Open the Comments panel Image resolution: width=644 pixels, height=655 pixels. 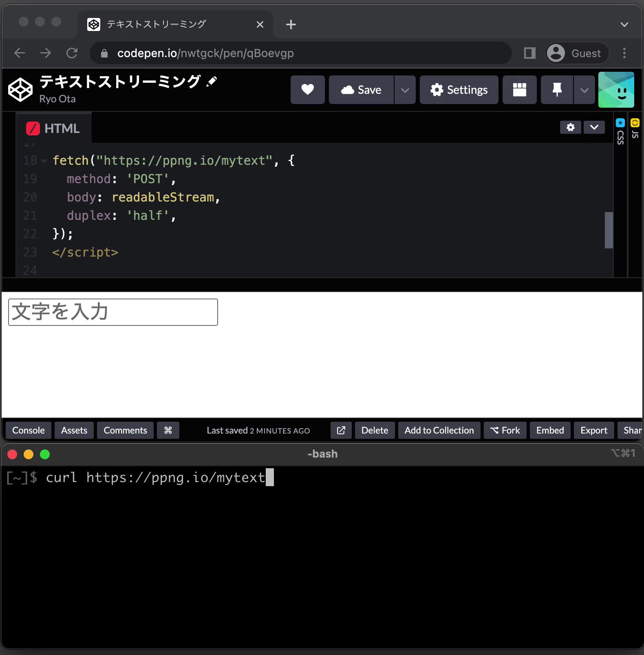125,430
